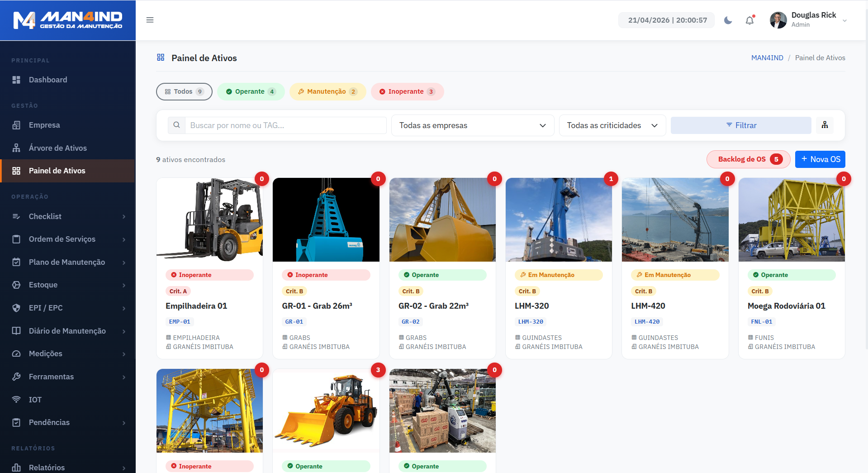Click the search magnifier icon
The image size is (868, 473).
(x=176, y=125)
